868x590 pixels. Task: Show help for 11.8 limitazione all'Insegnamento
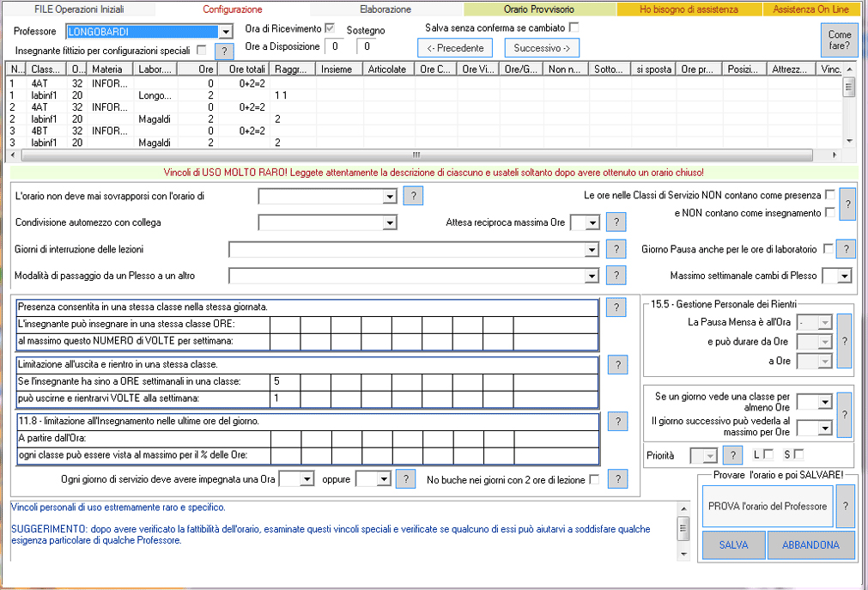click(x=618, y=422)
